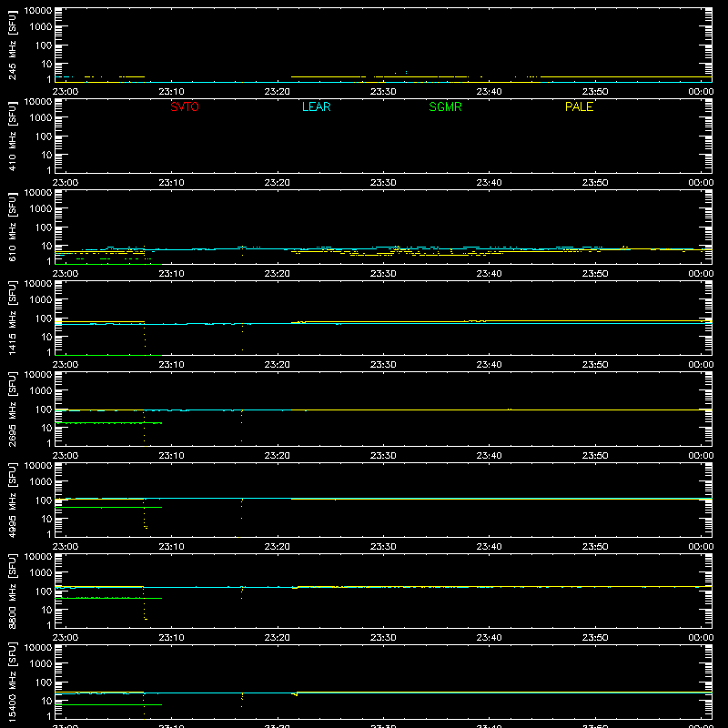
Task: Click 23:00 time label under 245 MHz plot
Action: (66, 92)
